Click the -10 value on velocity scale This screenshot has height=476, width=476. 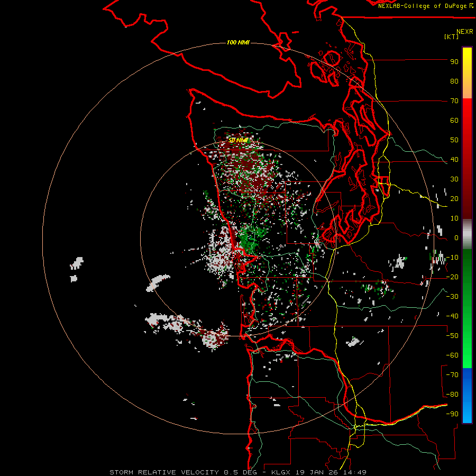452,258
